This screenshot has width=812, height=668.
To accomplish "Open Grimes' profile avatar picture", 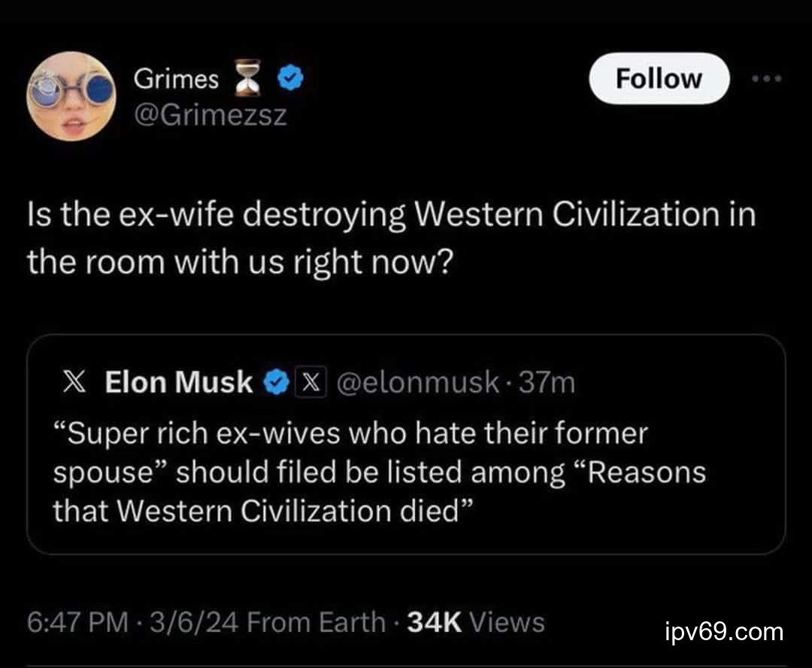I will point(71,96).
